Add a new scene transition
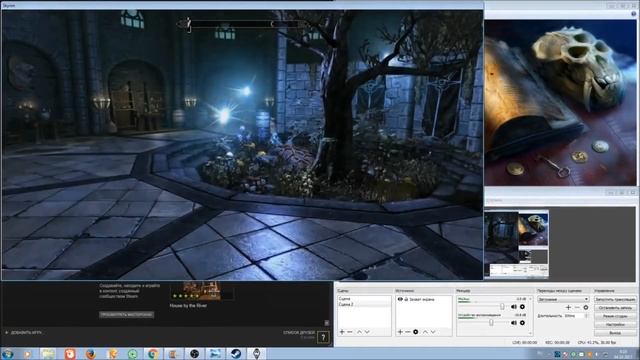The image size is (640, 360). 568,307
